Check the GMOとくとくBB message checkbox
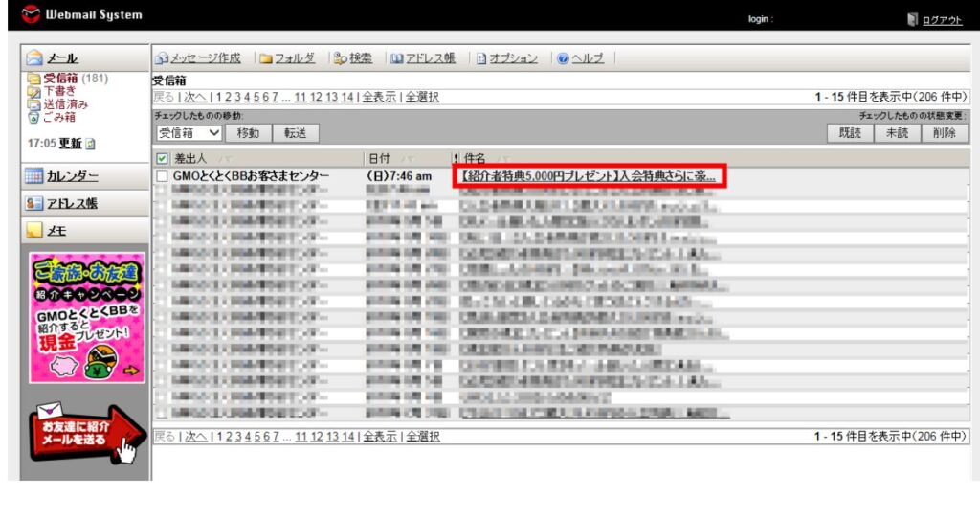Viewport: 980px width, 521px height. click(x=162, y=176)
